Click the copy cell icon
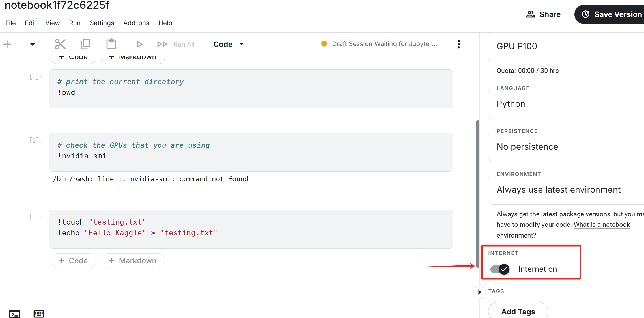This screenshot has height=318, width=644. coord(85,44)
